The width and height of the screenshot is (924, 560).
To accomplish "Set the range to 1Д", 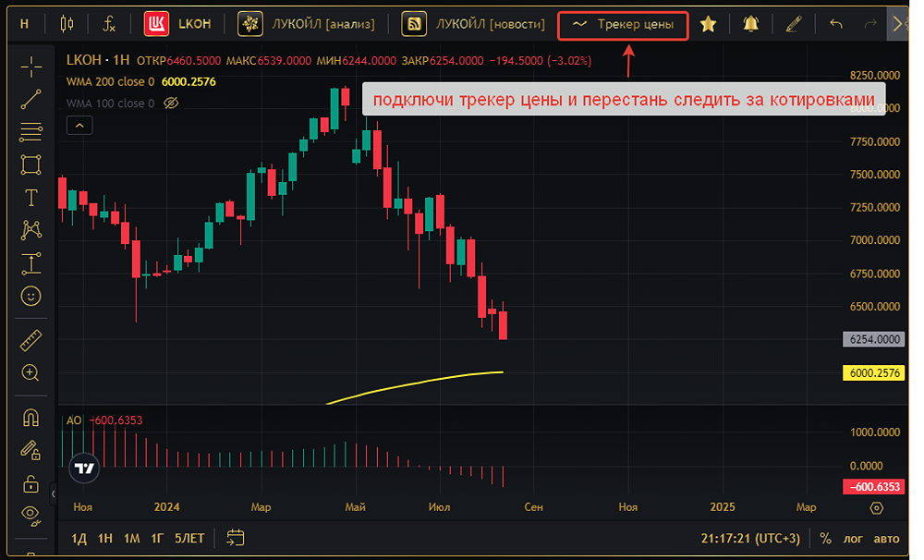I will 79,538.
